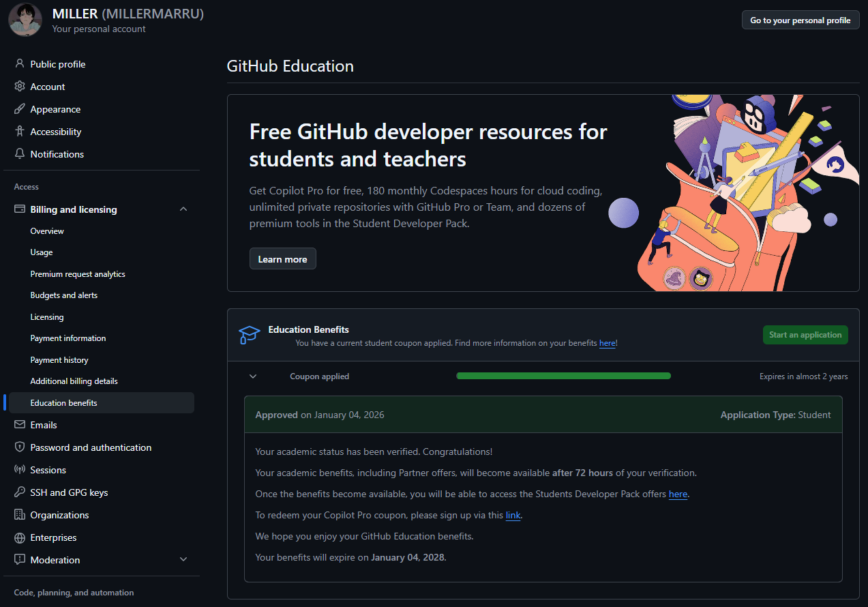Click the Enterprises globe icon
This screenshot has width=868, height=607.
point(20,537)
